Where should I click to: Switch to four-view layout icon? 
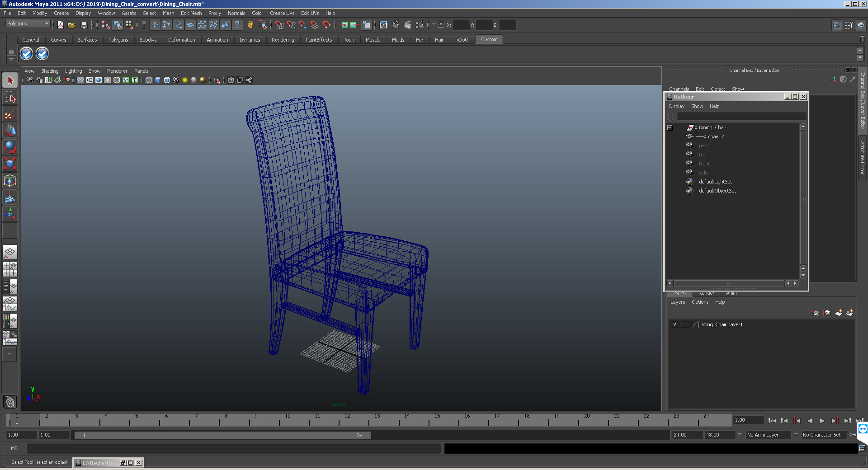pos(10,269)
